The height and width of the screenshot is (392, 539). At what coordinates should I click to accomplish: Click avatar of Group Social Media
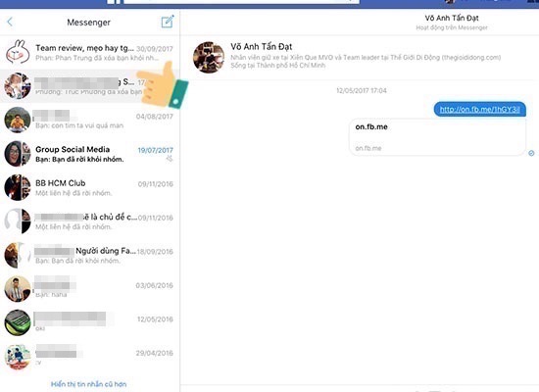(x=18, y=154)
